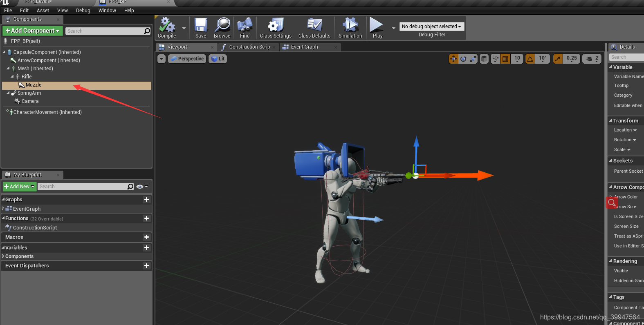This screenshot has height=325, width=644.
Task: Switch to Construction Script tab
Action: pyautogui.click(x=249, y=47)
